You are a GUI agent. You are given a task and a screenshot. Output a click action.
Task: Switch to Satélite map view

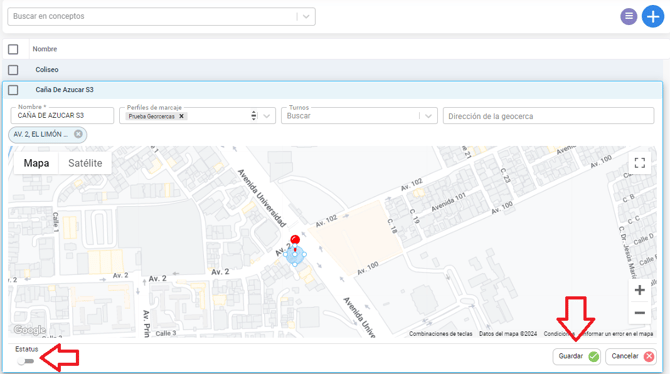[x=85, y=163]
